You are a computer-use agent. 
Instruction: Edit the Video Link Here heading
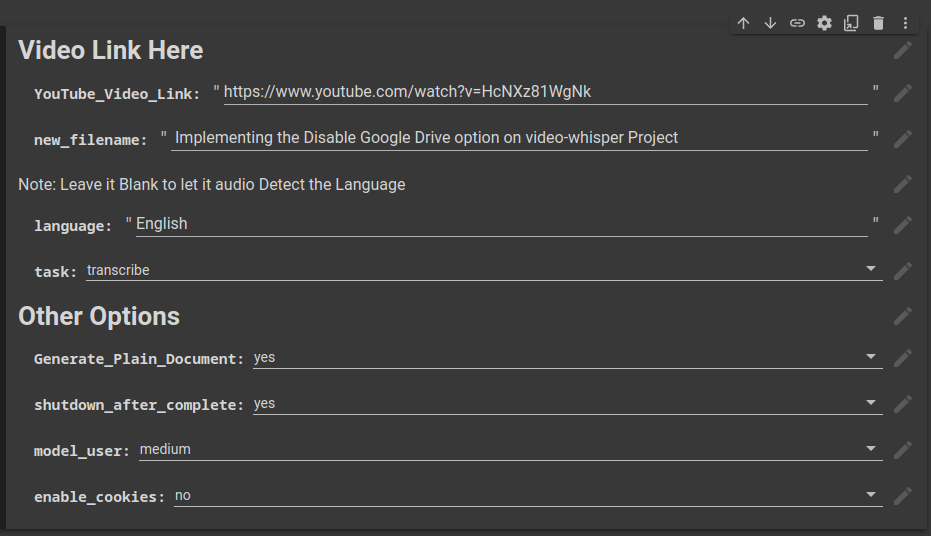pos(903,50)
